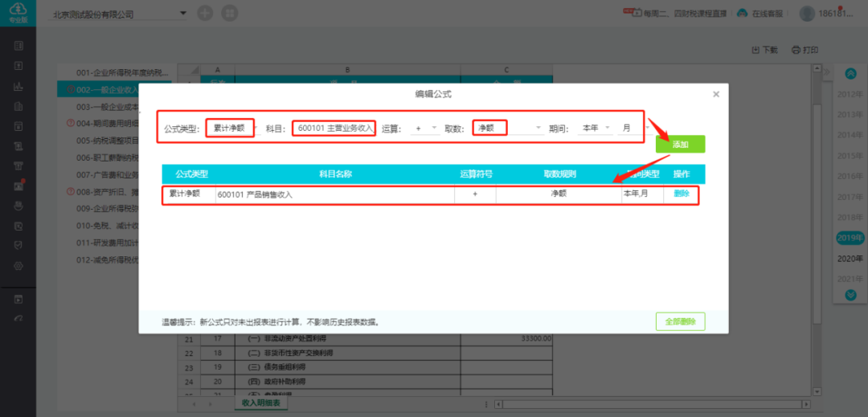Click the 科目 field with 600101 主营业务收入

[334, 129]
